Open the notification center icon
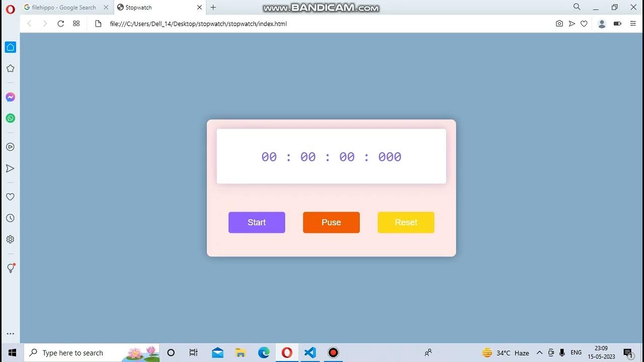 point(628,353)
